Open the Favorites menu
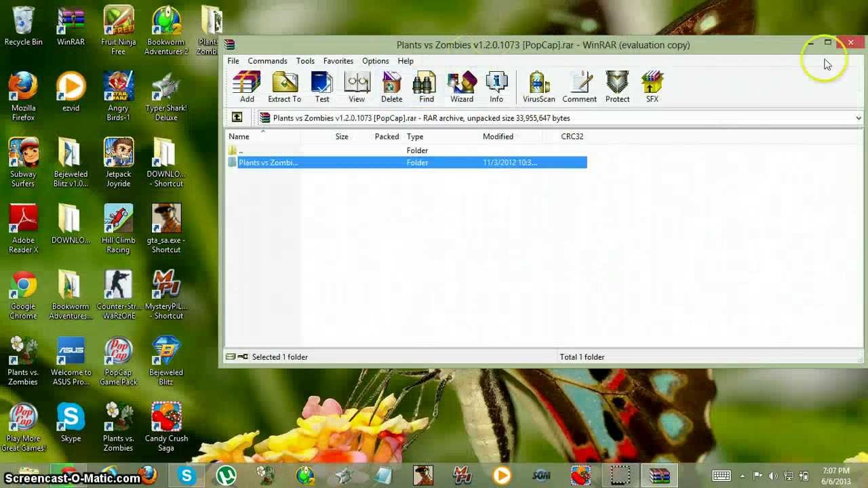Viewport: 868px width, 488px height. click(338, 61)
